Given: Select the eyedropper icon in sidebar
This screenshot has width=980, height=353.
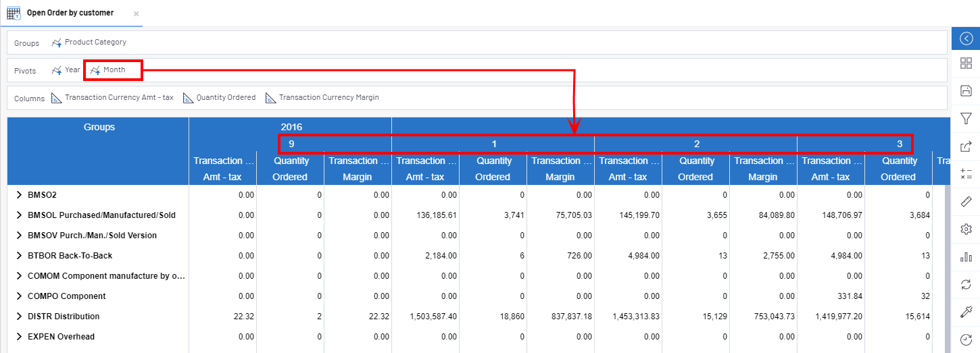Looking at the screenshot, I should [x=966, y=312].
